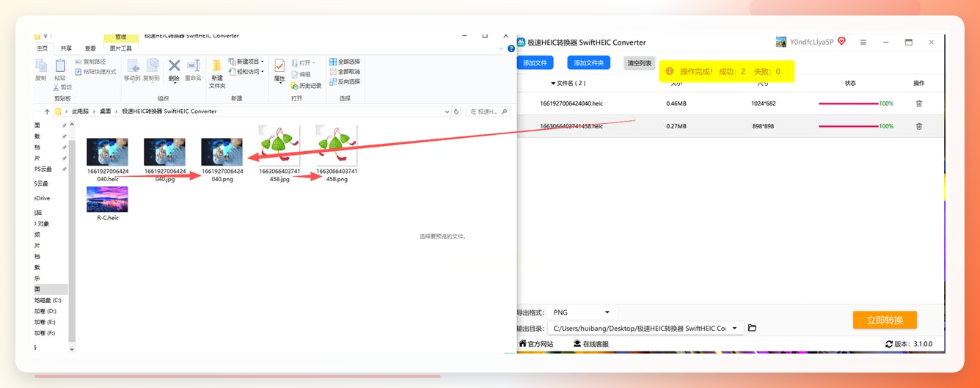Select 1661927006424040.jpg thumbnail in Explorer
This screenshot has height=388, width=980.
pos(164,152)
